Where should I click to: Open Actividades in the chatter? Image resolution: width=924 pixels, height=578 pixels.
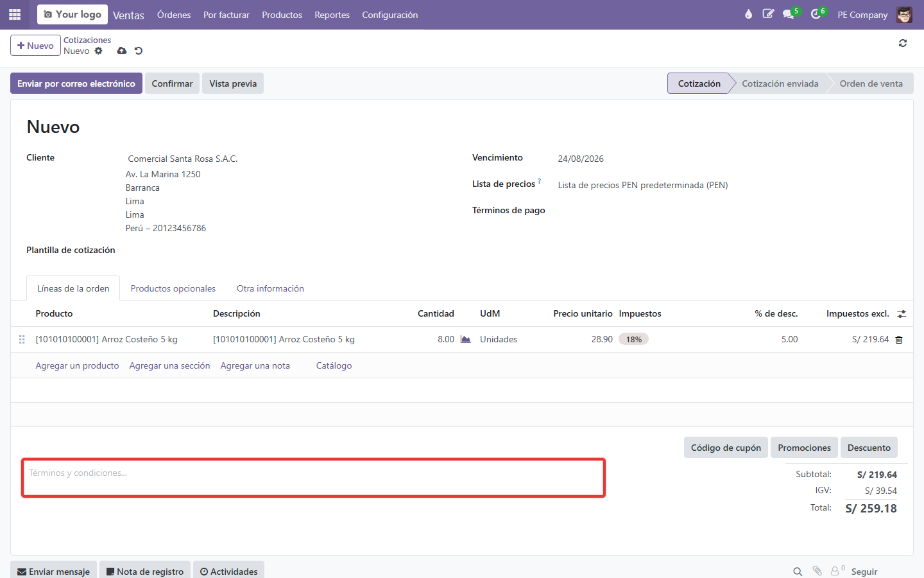228,571
